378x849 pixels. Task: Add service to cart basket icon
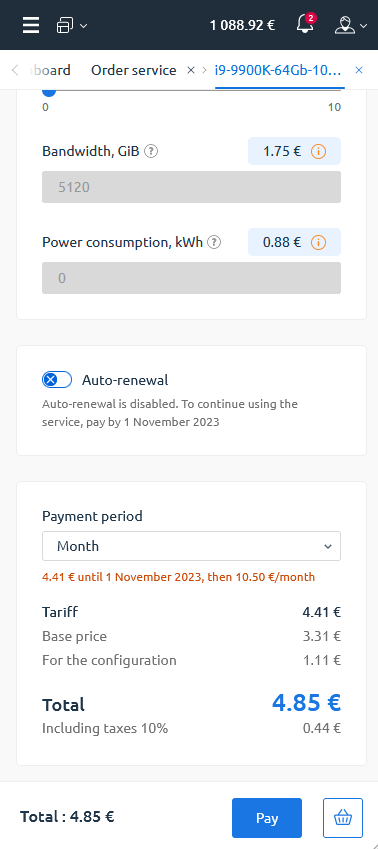343,818
